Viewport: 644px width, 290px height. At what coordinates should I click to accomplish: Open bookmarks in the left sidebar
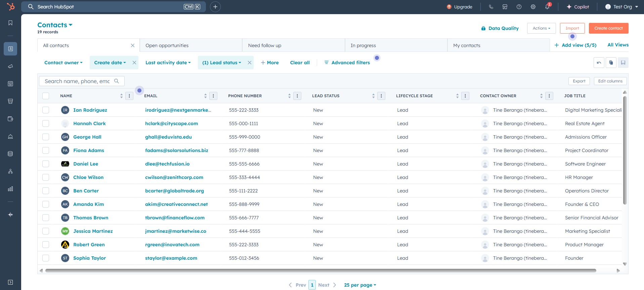pos(10,23)
